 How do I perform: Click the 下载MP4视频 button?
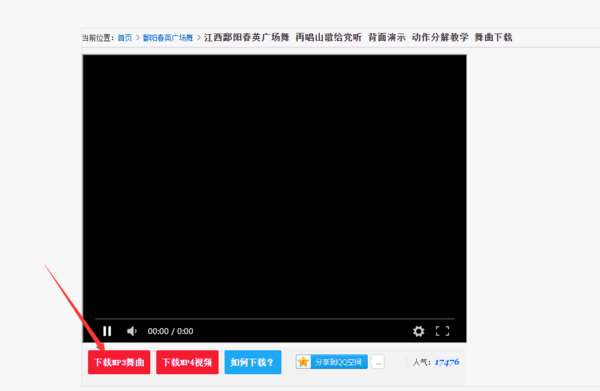click(x=187, y=362)
